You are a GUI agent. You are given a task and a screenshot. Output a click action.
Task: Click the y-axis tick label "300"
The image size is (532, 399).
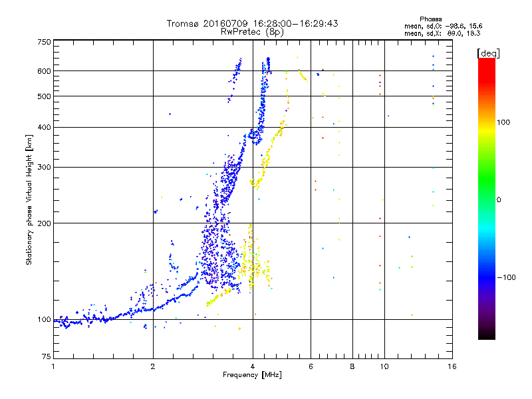click(44, 167)
